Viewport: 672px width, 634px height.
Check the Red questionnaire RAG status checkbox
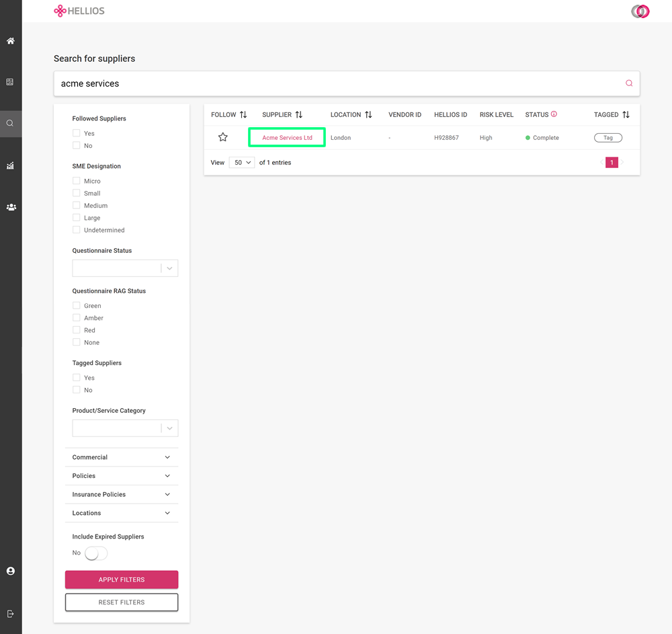tap(76, 329)
